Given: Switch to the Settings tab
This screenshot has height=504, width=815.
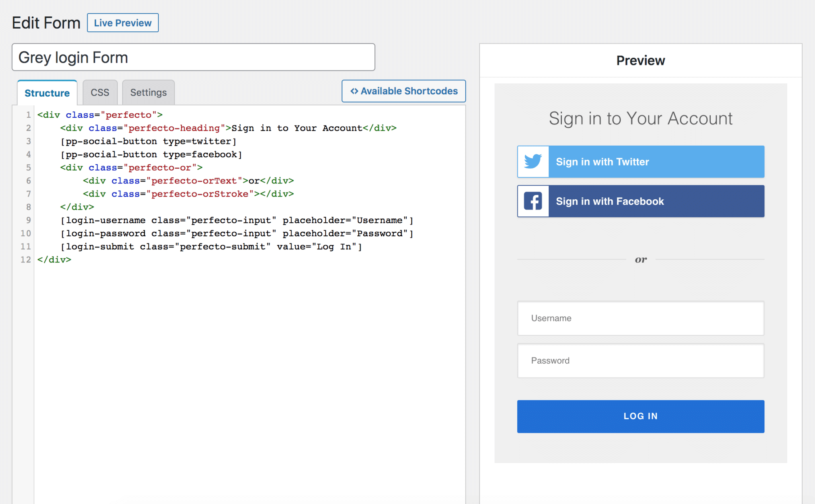Looking at the screenshot, I should (x=148, y=93).
